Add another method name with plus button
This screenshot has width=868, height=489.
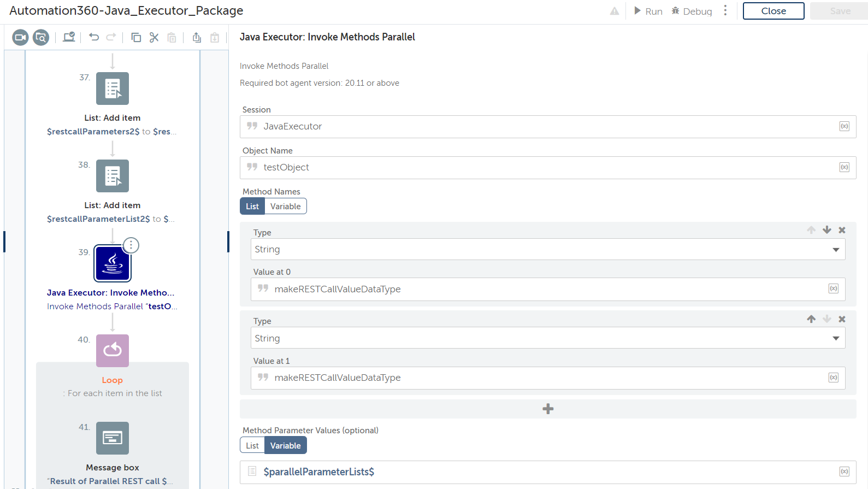tap(548, 409)
